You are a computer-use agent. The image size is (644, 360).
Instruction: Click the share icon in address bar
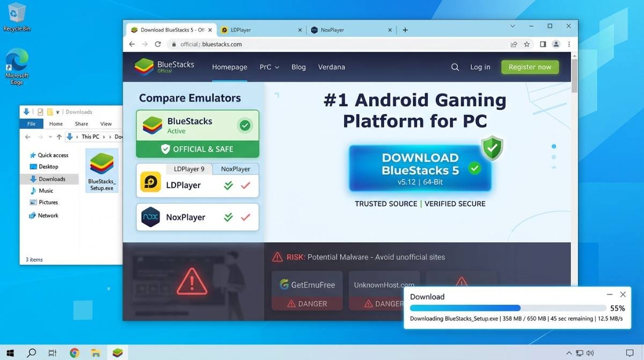click(x=514, y=44)
